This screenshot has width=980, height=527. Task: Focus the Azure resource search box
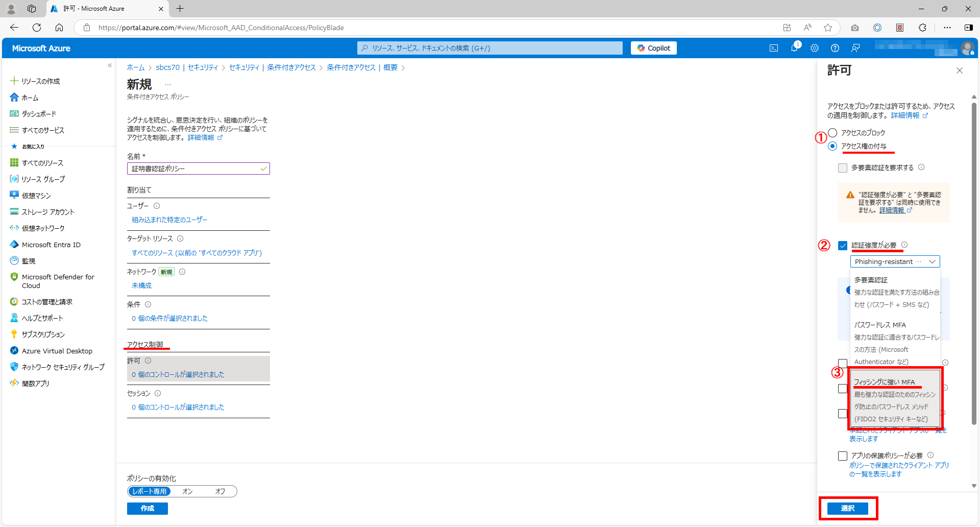click(x=490, y=48)
